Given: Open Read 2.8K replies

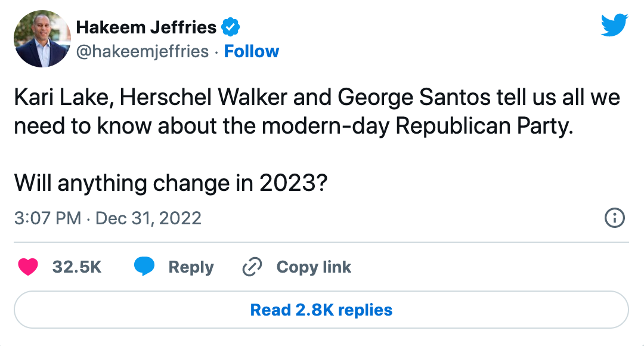Looking at the screenshot, I should pyautogui.click(x=321, y=310).
